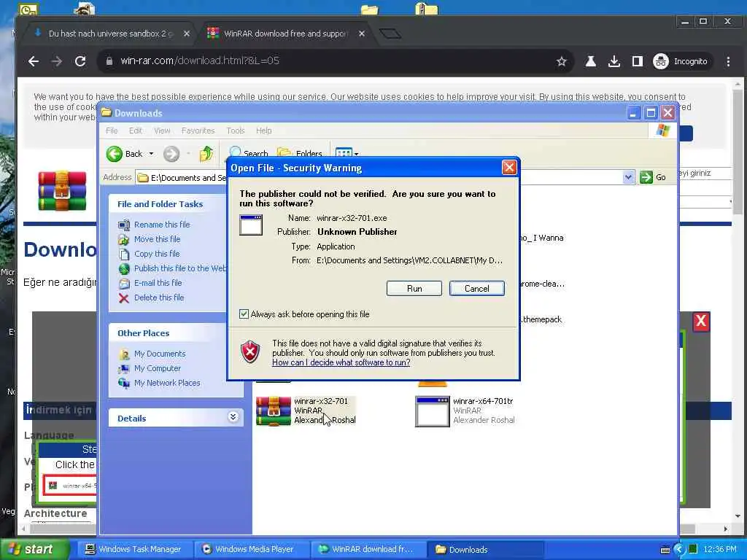The image size is (747, 560).
Task: Expand the Details panel chevron
Action: click(233, 417)
